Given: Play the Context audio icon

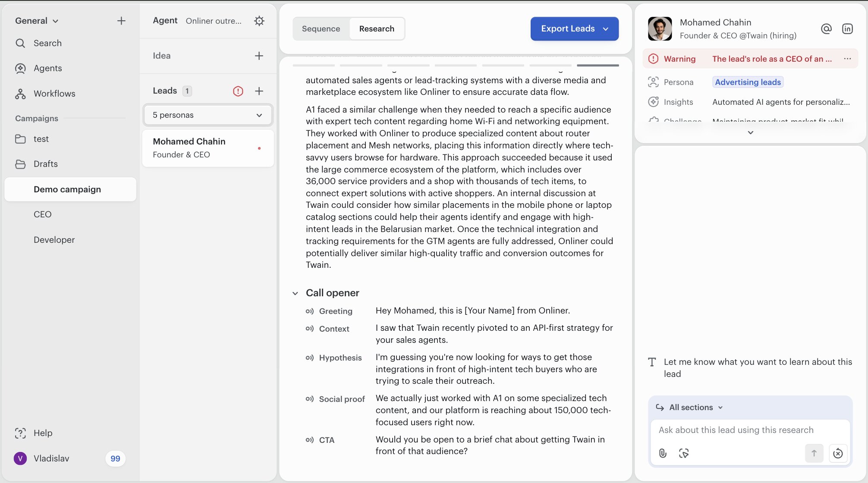Looking at the screenshot, I should point(309,329).
